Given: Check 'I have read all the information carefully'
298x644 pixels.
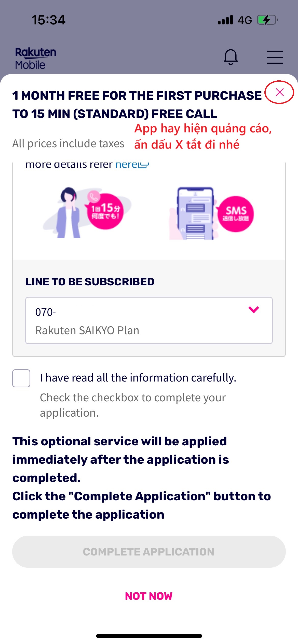Looking at the screenshot, I should pyautogui.click(x=21, y=378).
